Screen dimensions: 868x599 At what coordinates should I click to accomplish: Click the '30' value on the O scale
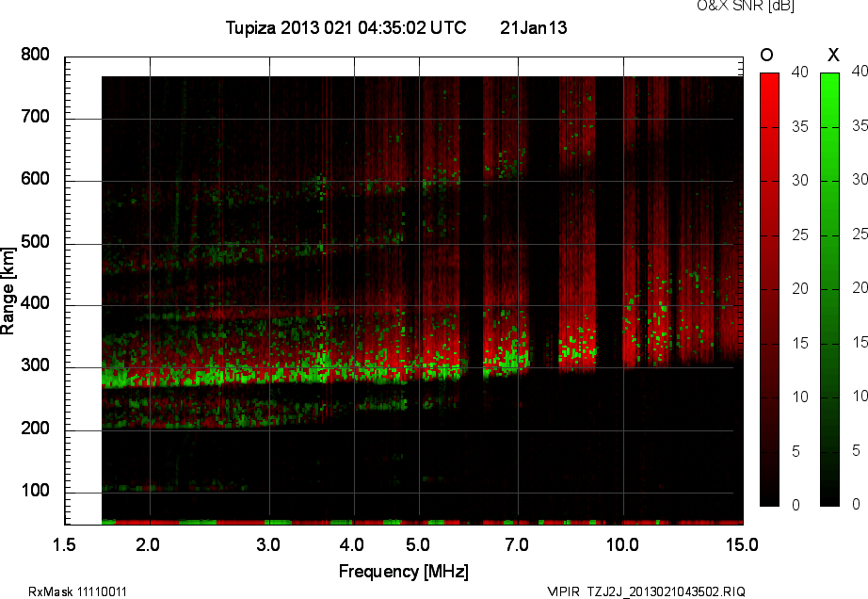[800, 181]
